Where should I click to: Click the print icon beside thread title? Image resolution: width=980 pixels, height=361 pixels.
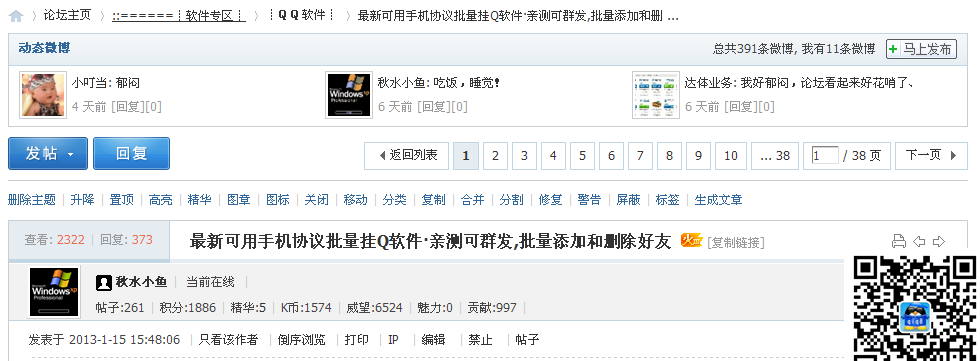(898, 242)
